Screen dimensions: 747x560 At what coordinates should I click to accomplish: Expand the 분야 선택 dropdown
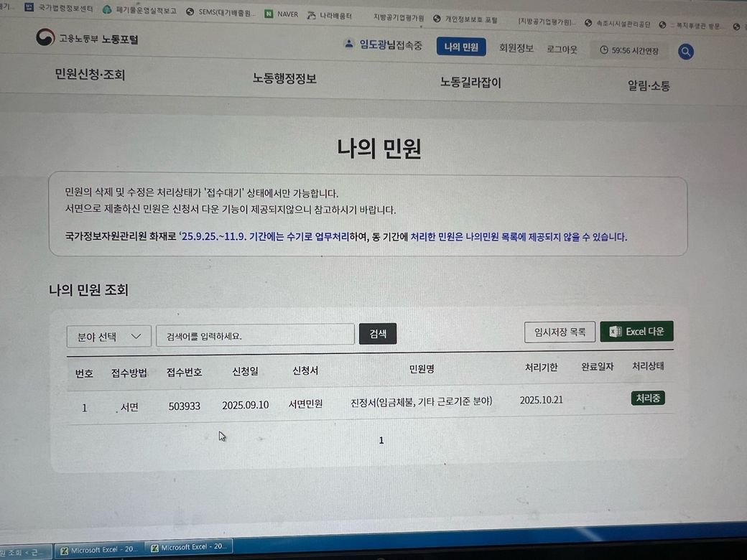[108, 337]
